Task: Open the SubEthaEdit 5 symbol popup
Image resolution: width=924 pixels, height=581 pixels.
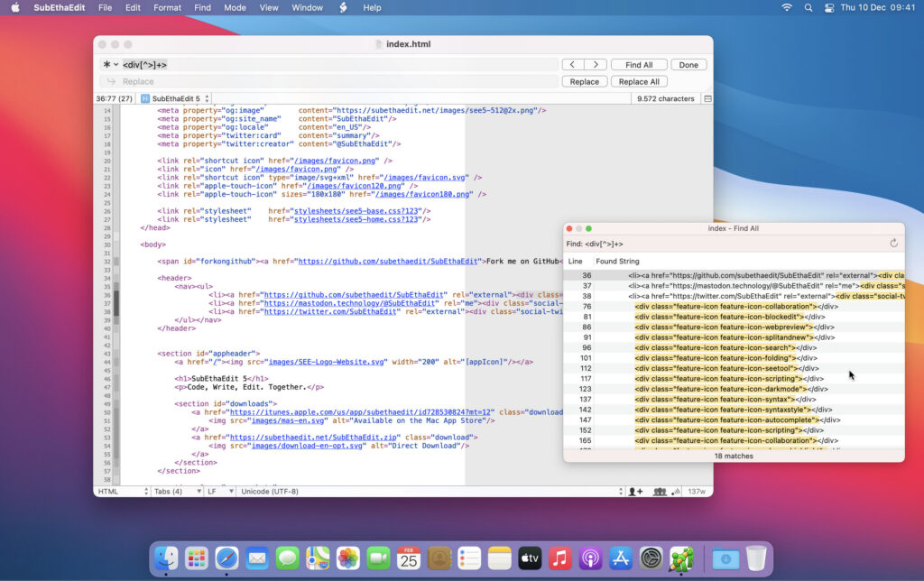Action: (175, 98)
